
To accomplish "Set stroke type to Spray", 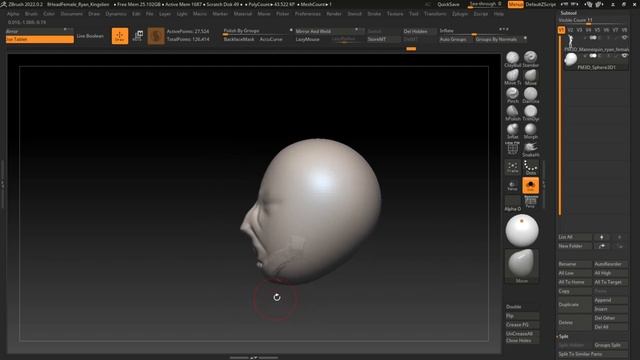I will click(x=513, y=167).
